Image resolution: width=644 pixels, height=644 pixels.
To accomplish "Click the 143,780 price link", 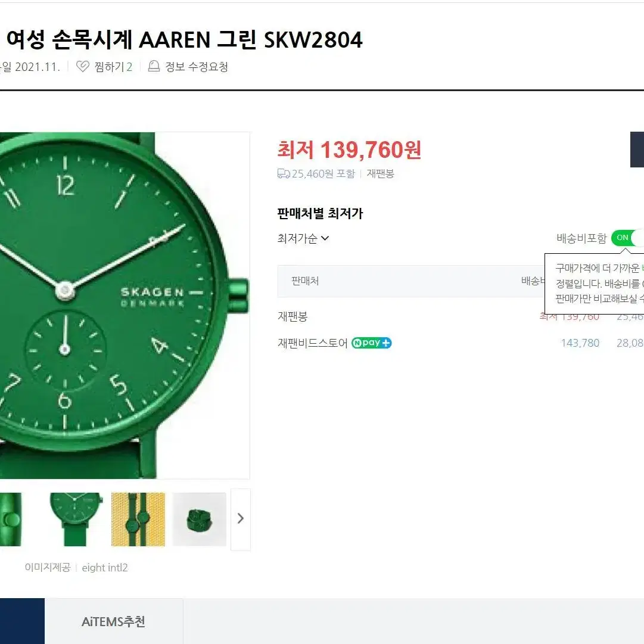I will 580,343.
